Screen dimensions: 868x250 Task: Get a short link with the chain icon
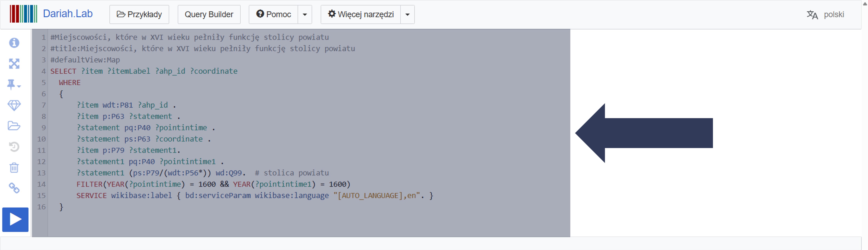14,188
